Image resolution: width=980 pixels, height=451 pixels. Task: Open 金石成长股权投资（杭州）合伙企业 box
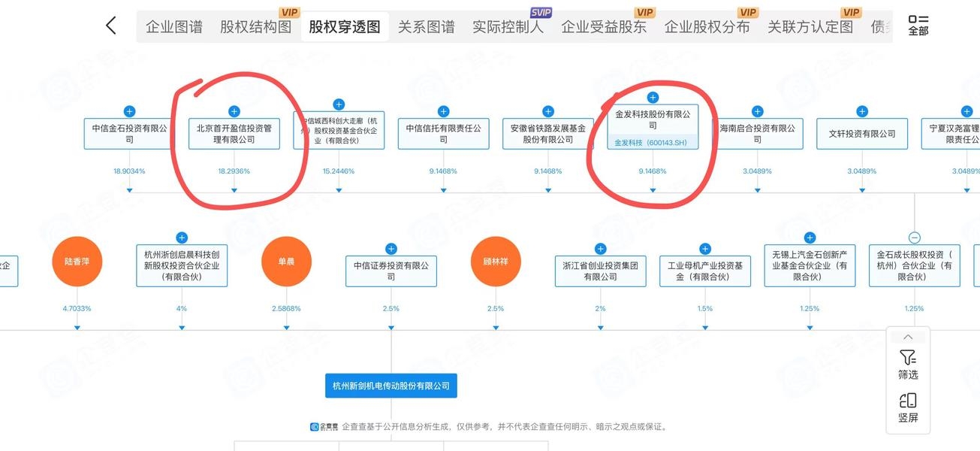915,265
